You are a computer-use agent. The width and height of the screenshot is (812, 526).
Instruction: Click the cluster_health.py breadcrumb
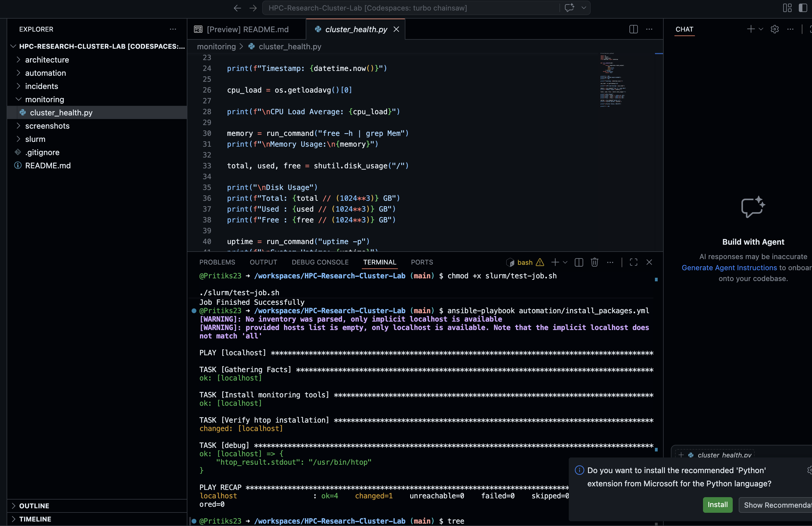coord(290,47)
